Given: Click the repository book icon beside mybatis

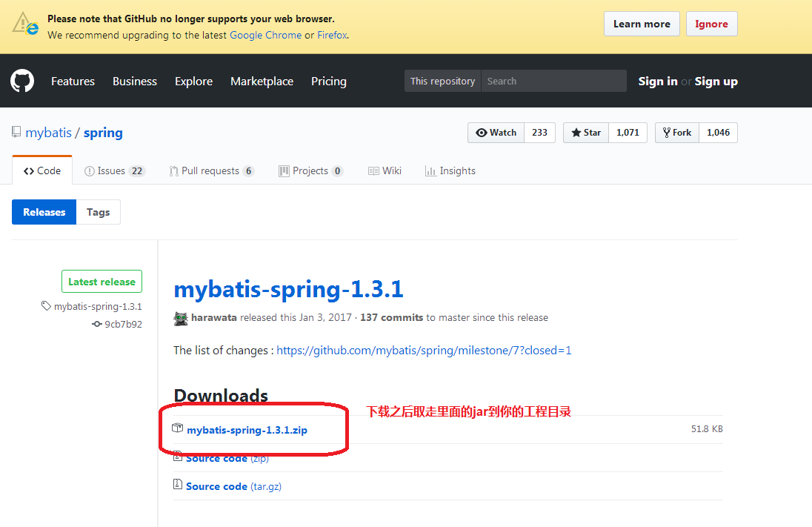Looking at the screenshot, I should (x=16, y=132).
